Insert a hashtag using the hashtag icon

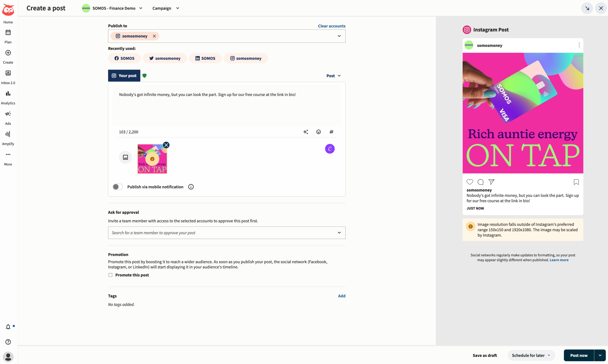tap(331, 132)
